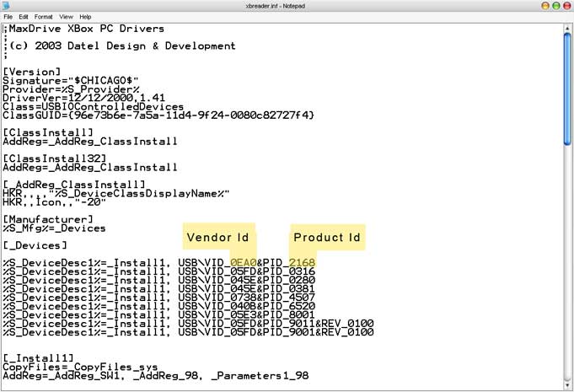Click the line with VID_045E&PID_0381
Screen dimensions: 574x392
(x=158, y=289)
